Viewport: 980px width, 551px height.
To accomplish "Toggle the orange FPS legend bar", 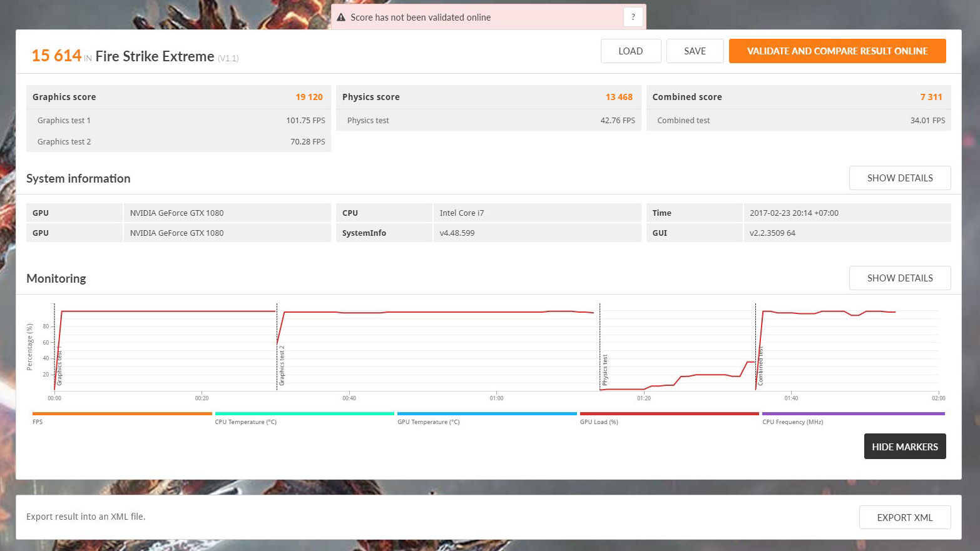I will tap(122, 414).
